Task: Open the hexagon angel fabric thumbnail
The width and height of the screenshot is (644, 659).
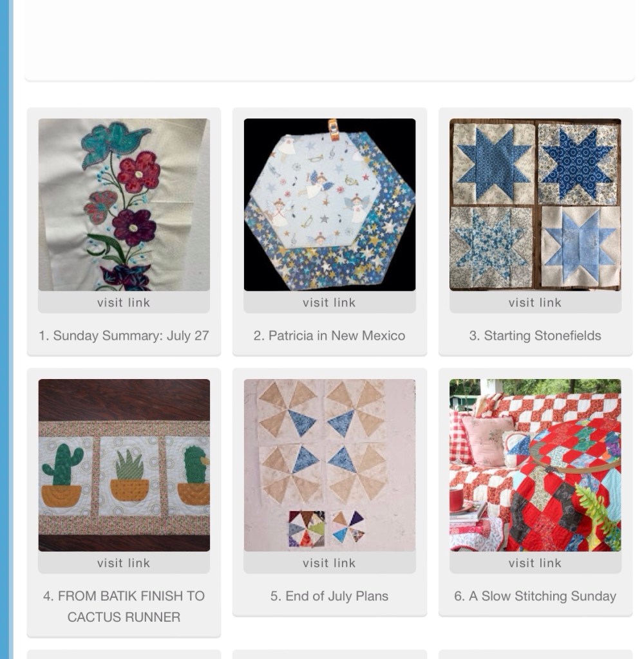Action: click(x=329, y=205)
